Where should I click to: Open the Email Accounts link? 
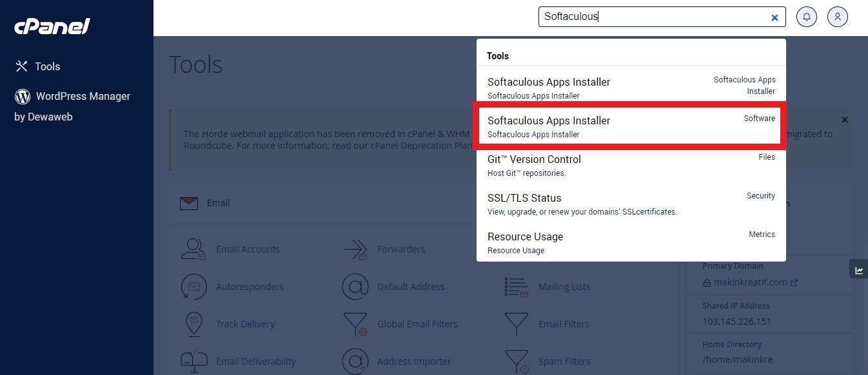pyautogui.click(x=248, y=249)
